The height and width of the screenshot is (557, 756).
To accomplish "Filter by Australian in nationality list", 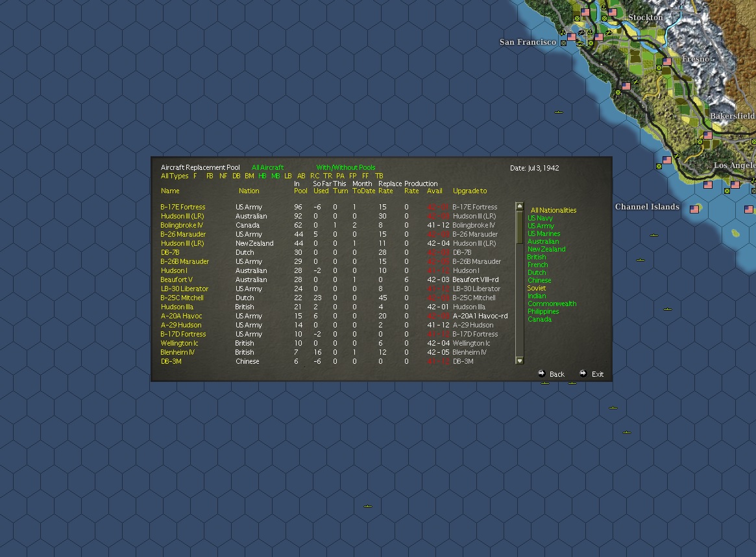I will 543,241.
